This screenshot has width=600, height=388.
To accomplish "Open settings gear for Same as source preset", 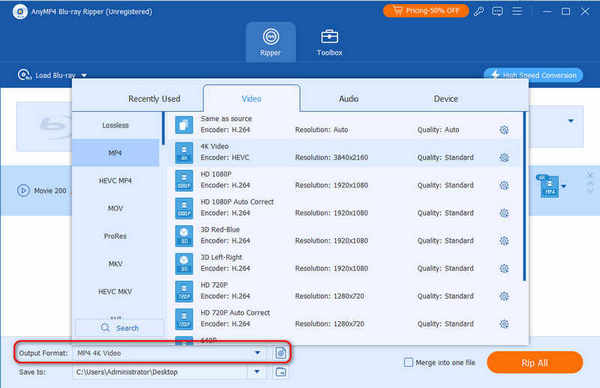I will coord(504,130).
